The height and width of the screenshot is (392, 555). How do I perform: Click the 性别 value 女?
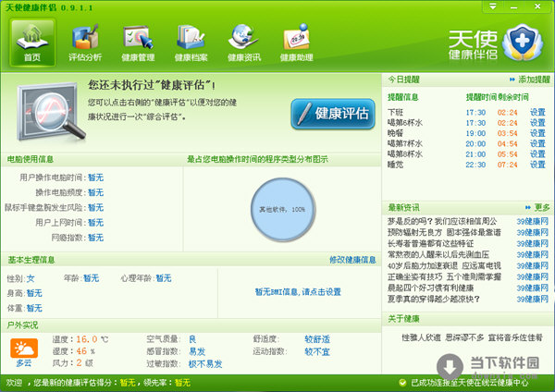31,278
